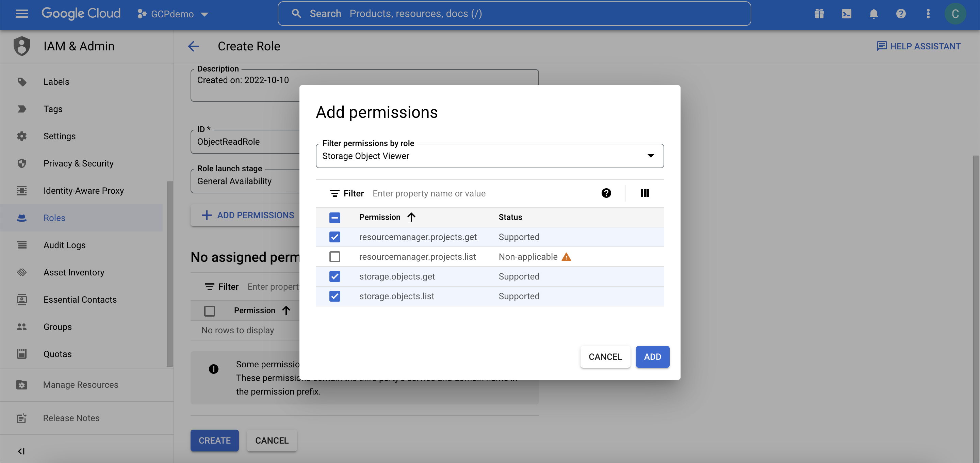
Task: Open the Storage Object Viewer role dropdown
Action: point(651,156)
